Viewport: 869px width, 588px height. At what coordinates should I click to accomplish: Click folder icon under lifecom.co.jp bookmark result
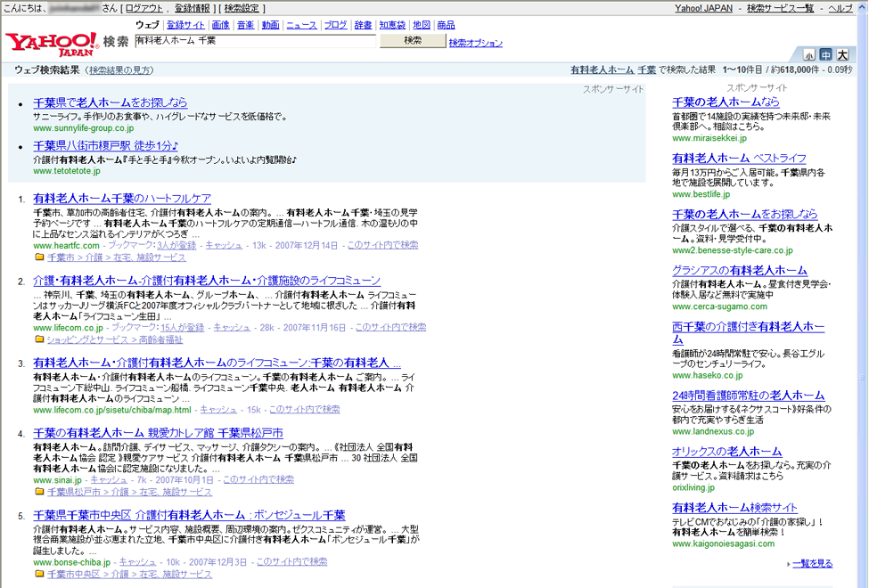(x=39, y=339)
